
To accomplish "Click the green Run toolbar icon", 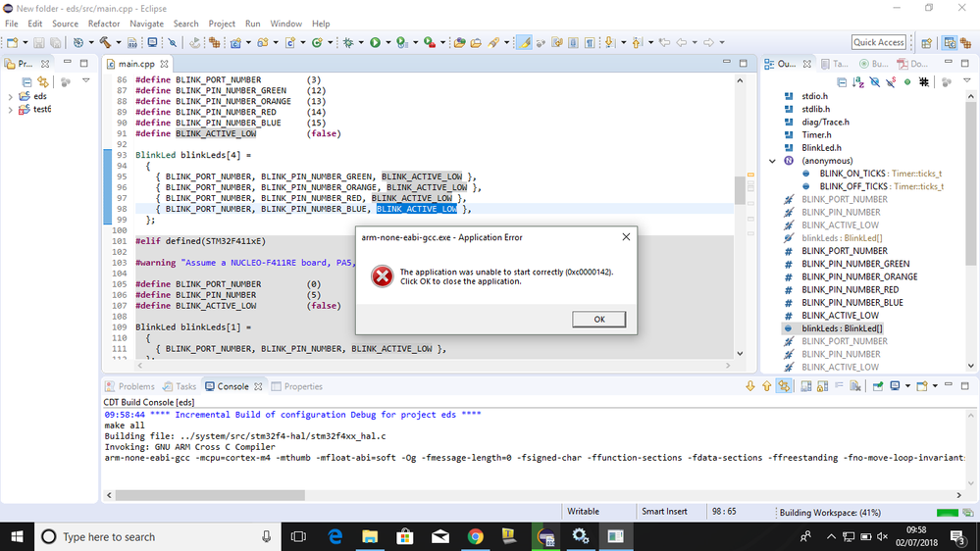I will 375,42.
